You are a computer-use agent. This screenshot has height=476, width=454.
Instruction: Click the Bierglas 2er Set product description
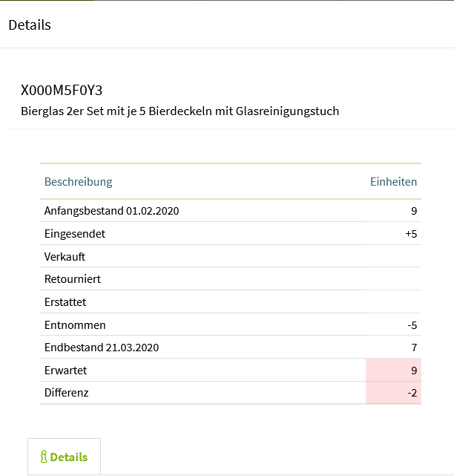(180, 111)
